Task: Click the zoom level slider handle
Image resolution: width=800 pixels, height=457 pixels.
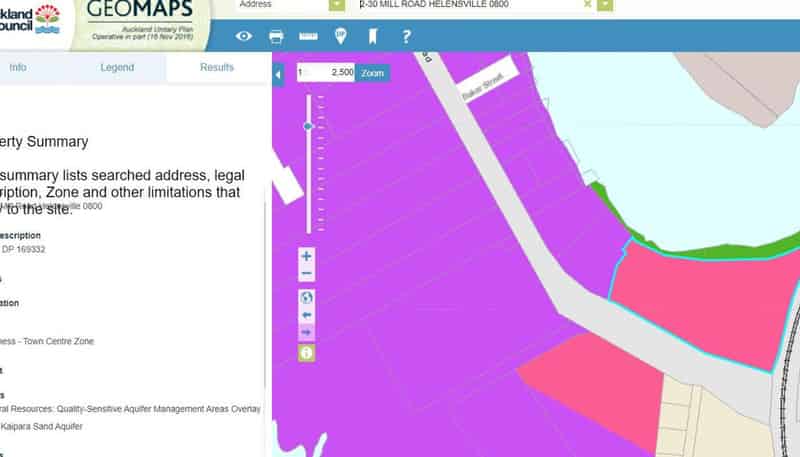Action: click(x=308, y=126)
